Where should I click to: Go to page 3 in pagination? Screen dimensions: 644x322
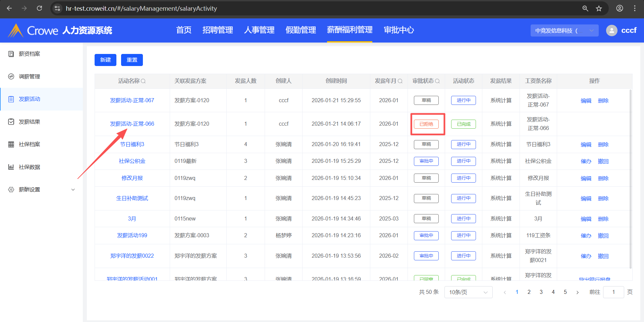coord(541,292)
